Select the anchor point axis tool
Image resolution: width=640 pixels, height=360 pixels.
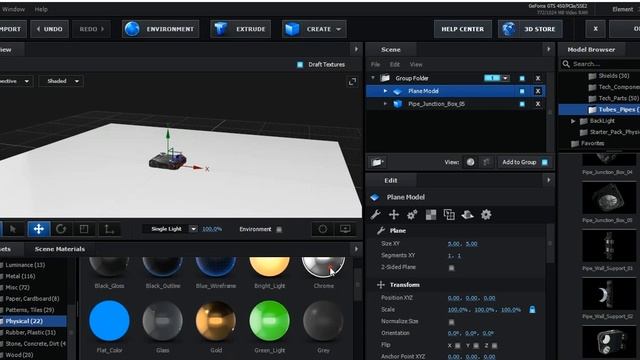pos(109,229)
